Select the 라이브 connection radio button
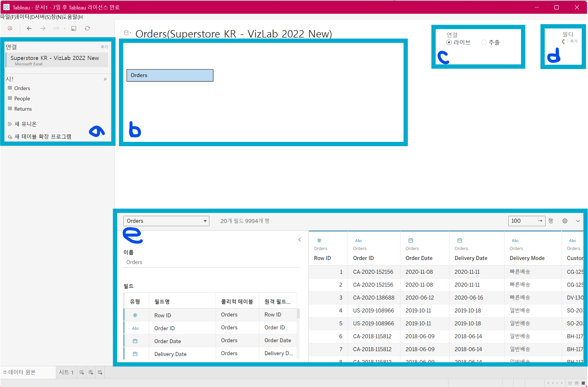Viewport: 588px width, 387px height. pyautogui.click(x=449, y=42)
